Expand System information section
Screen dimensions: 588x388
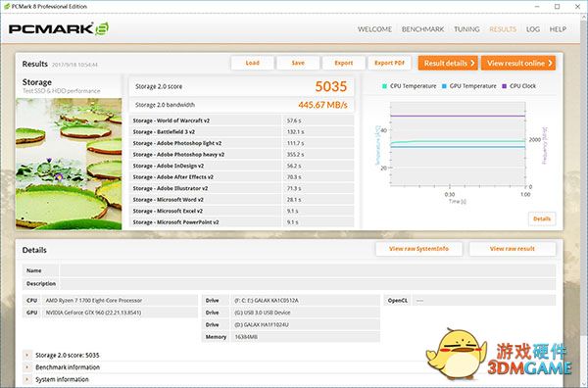pos(27,379)
